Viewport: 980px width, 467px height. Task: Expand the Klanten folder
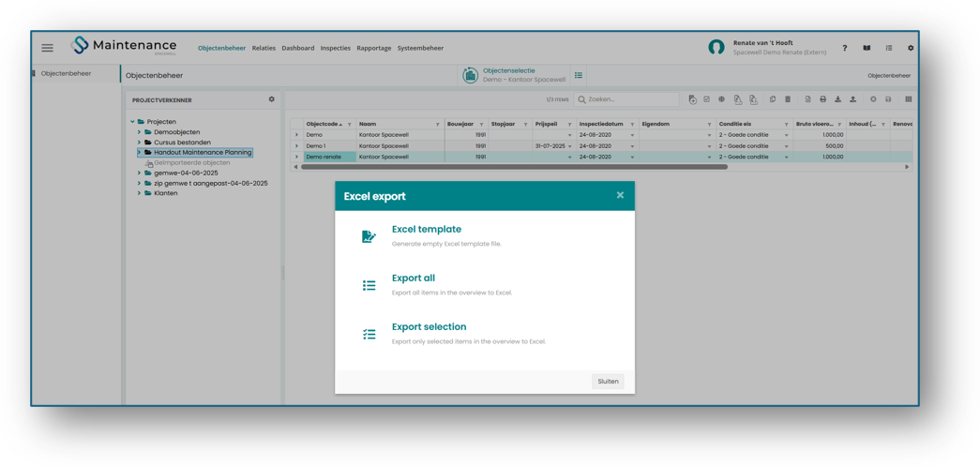click(x=140, y=193)
